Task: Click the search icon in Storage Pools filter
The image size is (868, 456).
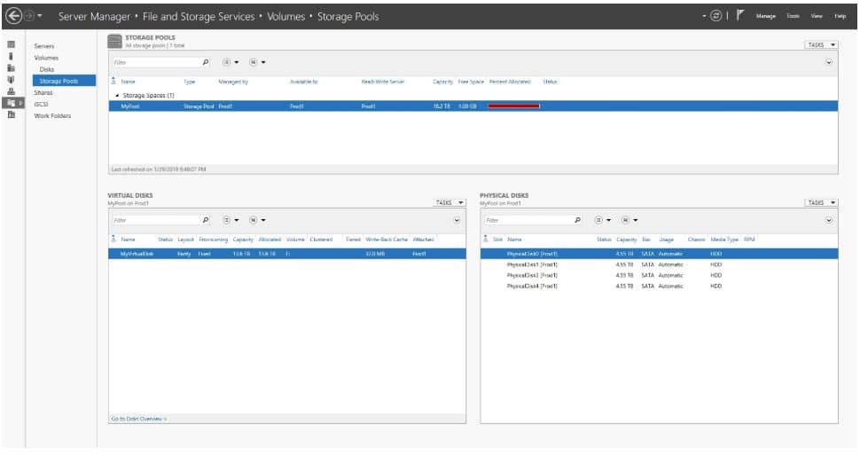Action: click(206, 62)
